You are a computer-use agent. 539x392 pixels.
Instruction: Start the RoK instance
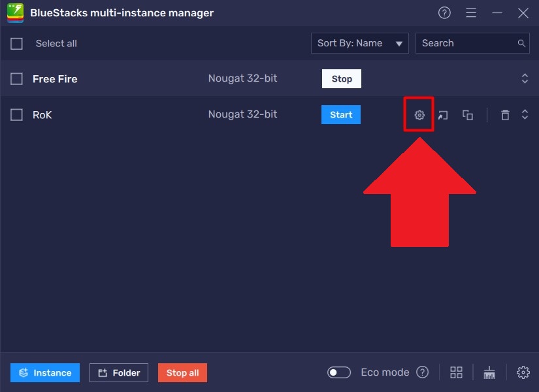[340, 114]
